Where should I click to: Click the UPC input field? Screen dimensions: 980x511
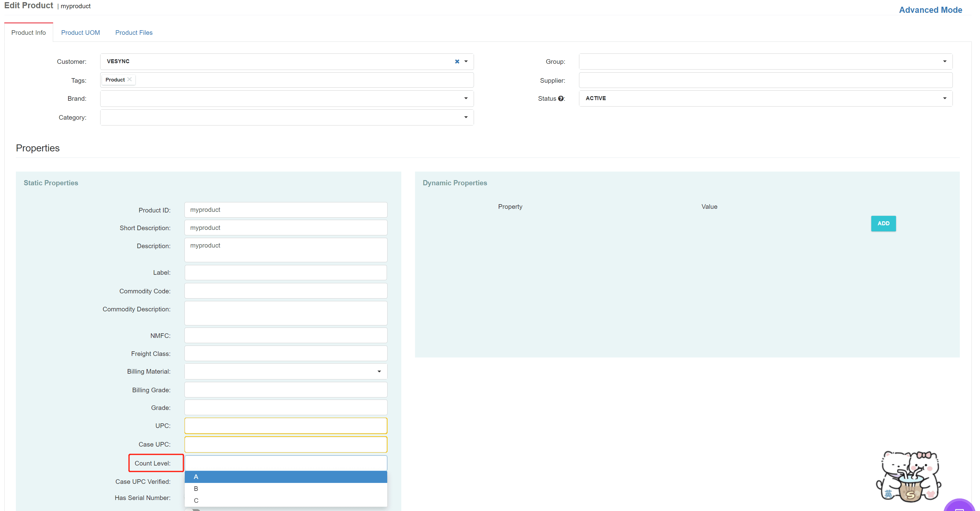pos(286,426)
